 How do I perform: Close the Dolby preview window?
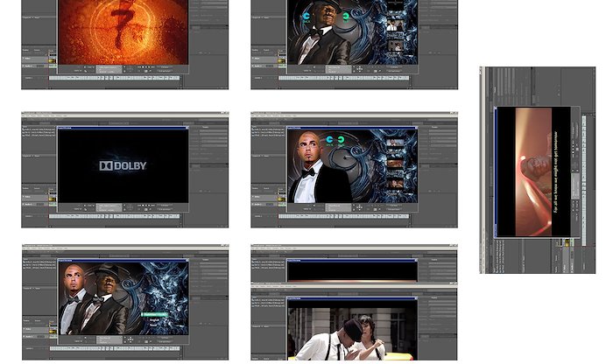[186, 128]
